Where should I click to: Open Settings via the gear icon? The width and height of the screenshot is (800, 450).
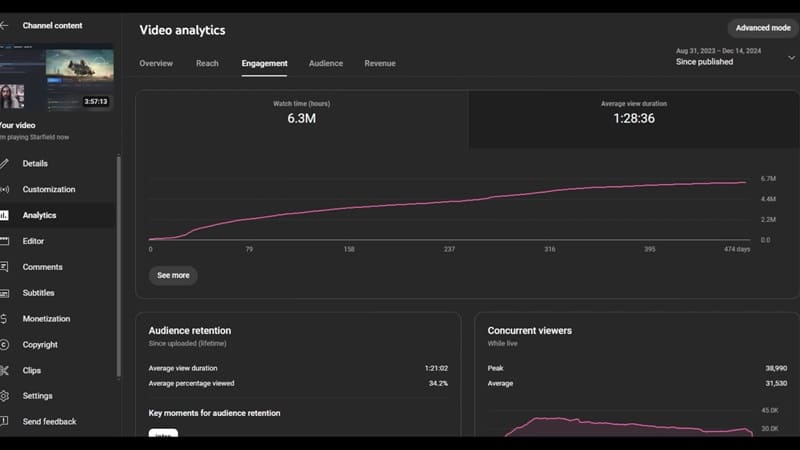point(4,396)
